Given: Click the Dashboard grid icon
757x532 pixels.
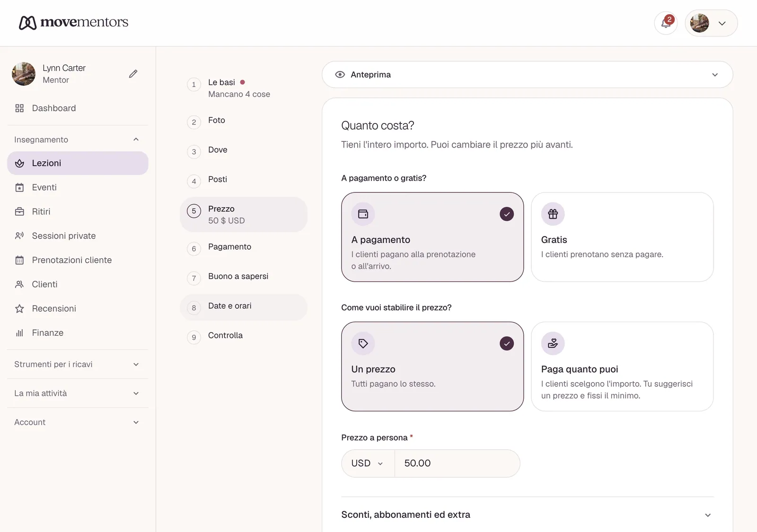Looking at the screenshot, I should pos(19,108).
